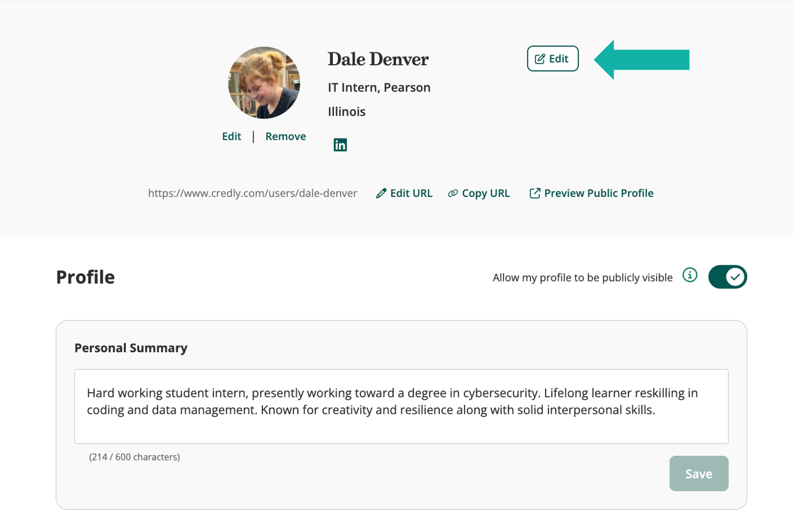794x532 pixels.
Task: Click Remove link under the profile photo
Action: pyautogui.click(x=285, y=136)
